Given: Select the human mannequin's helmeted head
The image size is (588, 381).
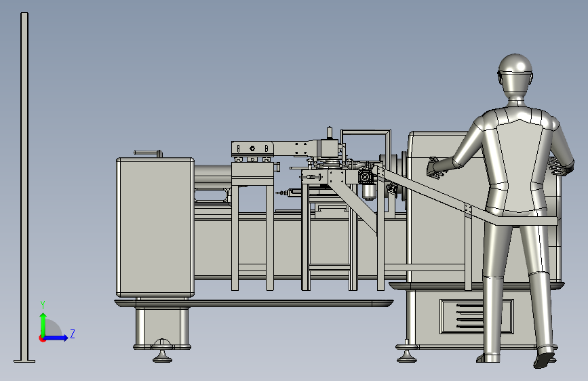Looking at the screenshot, I should [x=515, y=75].
